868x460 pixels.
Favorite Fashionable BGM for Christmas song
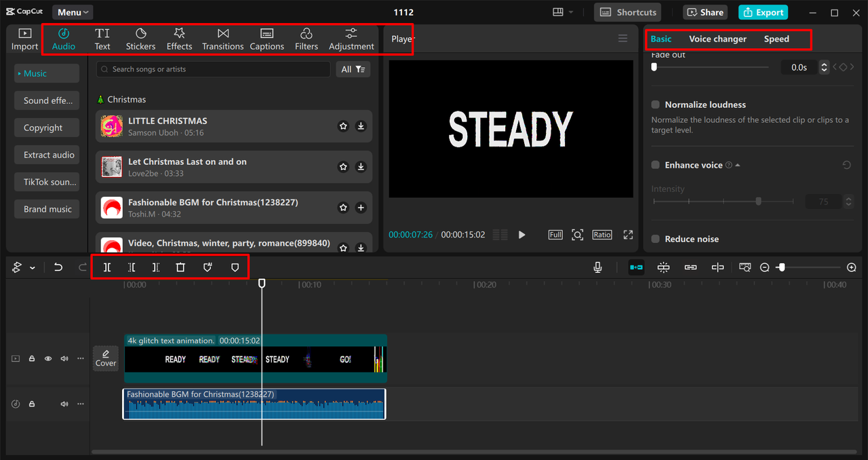343,208
